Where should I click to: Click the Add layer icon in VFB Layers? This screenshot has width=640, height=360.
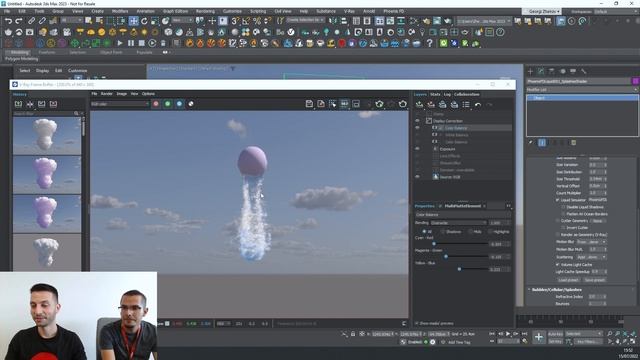419,105
